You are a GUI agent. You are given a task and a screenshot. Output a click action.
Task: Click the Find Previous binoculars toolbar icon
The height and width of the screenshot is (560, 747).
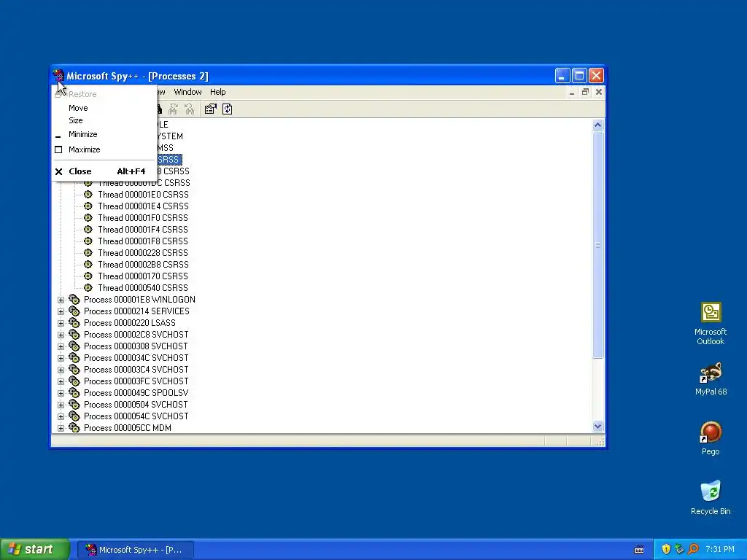point(190,109)
